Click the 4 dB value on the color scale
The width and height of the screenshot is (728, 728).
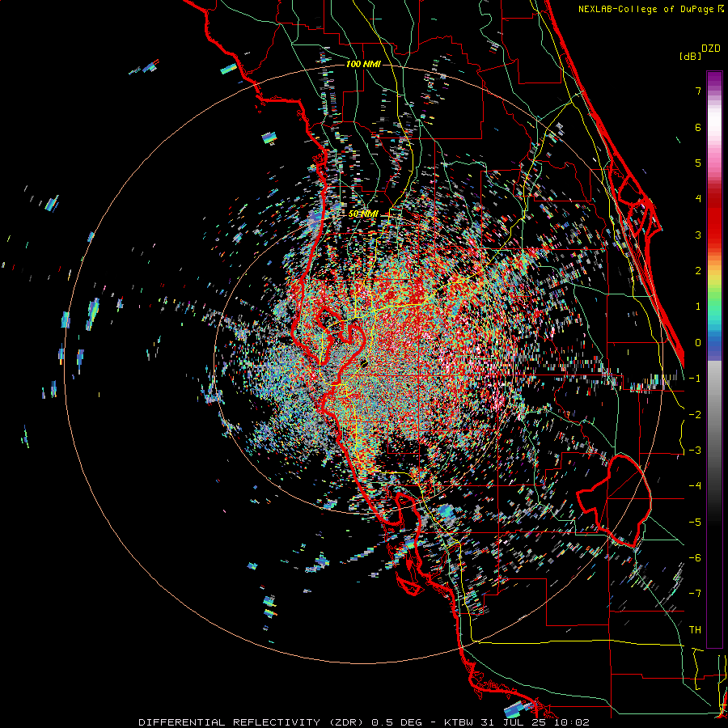pyautogui.click(x=698, y=199)
